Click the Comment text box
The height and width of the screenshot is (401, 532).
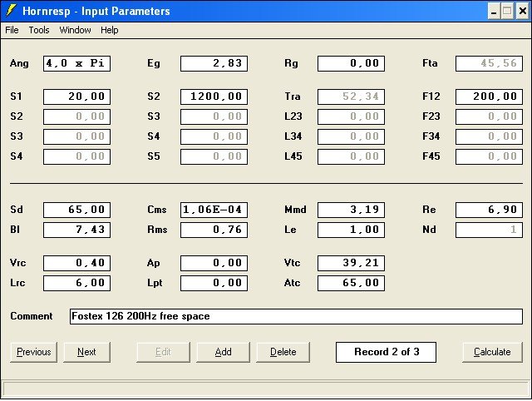pyautogui.click(x=296, y=316)
